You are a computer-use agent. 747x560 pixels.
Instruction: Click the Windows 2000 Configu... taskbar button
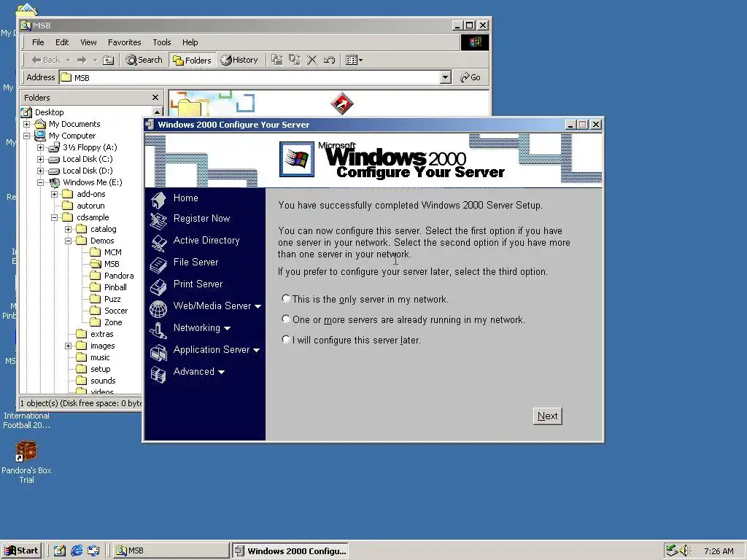click(290, 551)
